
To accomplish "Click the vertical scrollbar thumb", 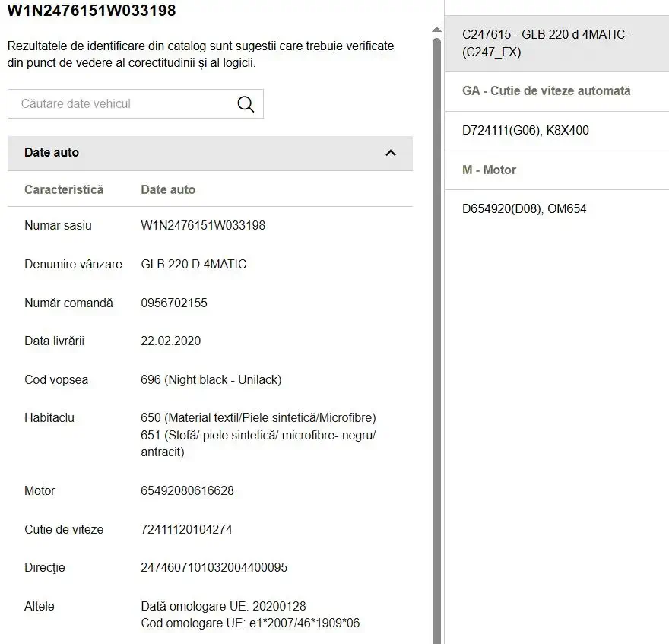I will 436,341.
